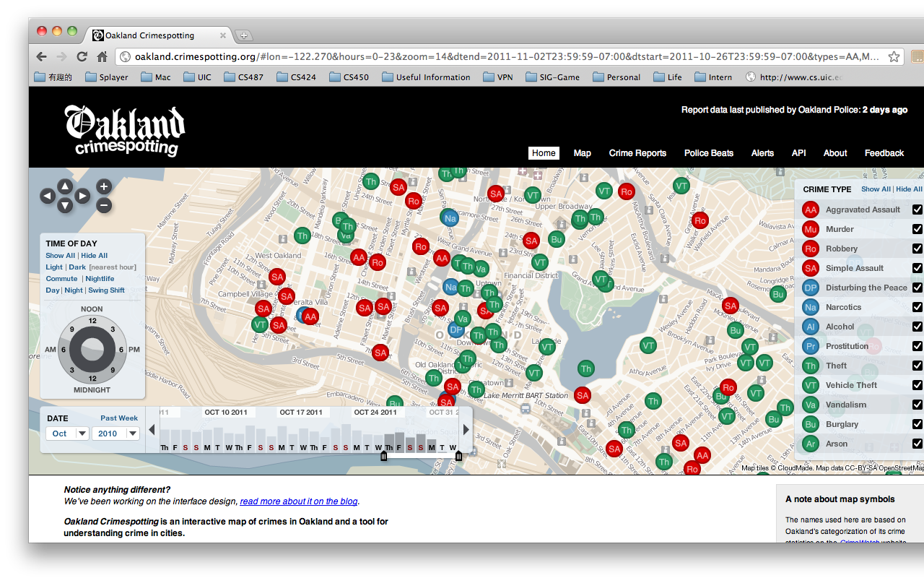Viewport: 924px width, 578px height.
Task: Click the Robbery Ro legend icon
Action: coord(811,249)
